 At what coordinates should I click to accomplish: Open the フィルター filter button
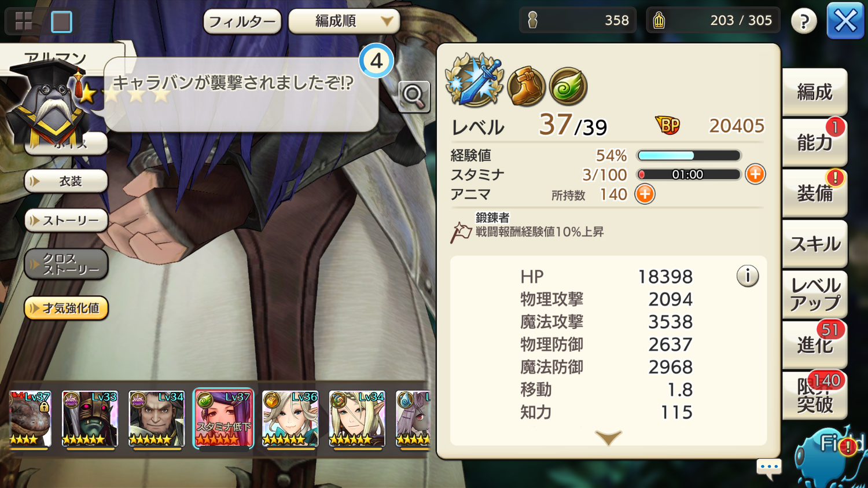click(242, 22)
